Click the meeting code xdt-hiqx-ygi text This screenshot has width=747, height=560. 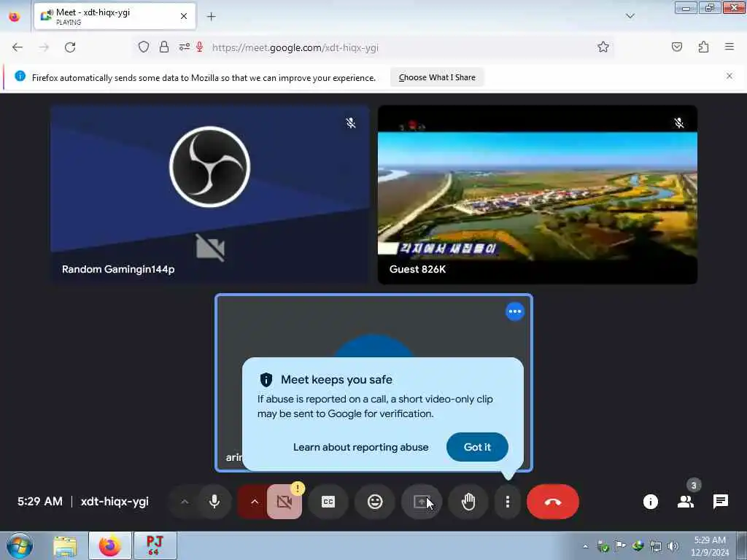pyautogui.click(x=115, y=502)
